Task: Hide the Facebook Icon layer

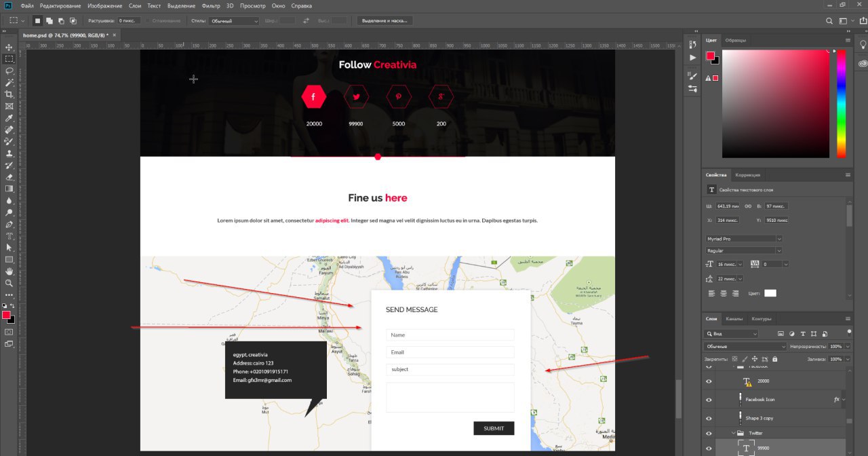Action: point(709,400)
